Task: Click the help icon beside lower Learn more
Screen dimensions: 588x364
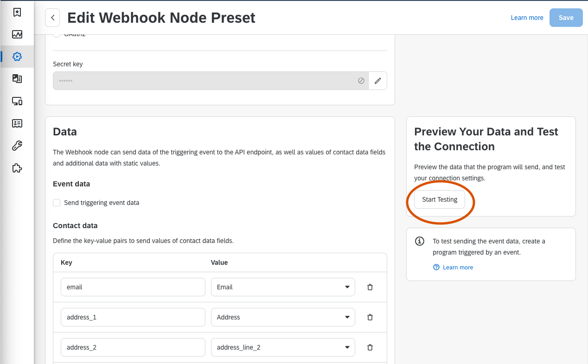Action: coord(436,267)
